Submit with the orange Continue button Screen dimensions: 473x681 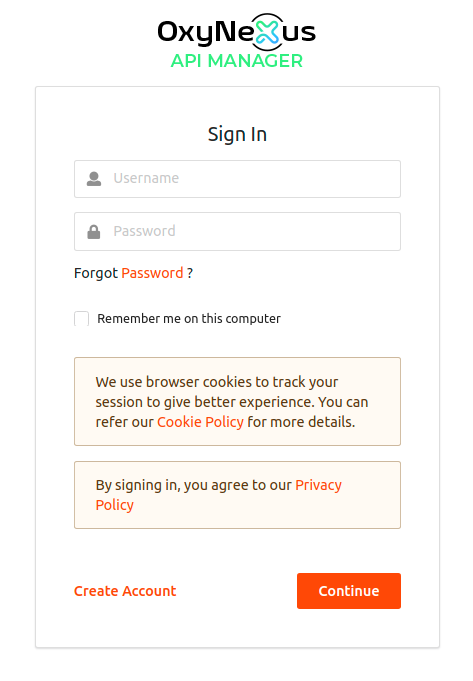click(x=349, y=591)
